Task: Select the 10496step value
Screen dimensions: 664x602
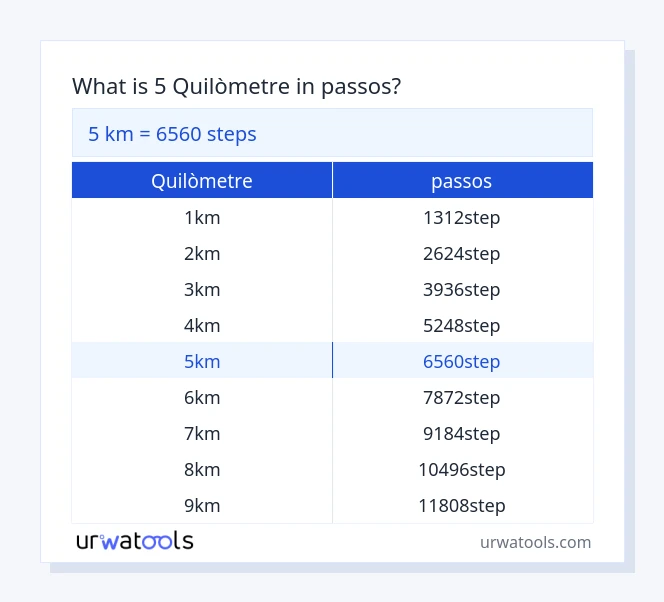Action: pyautogui.click(x=462, y=469)
